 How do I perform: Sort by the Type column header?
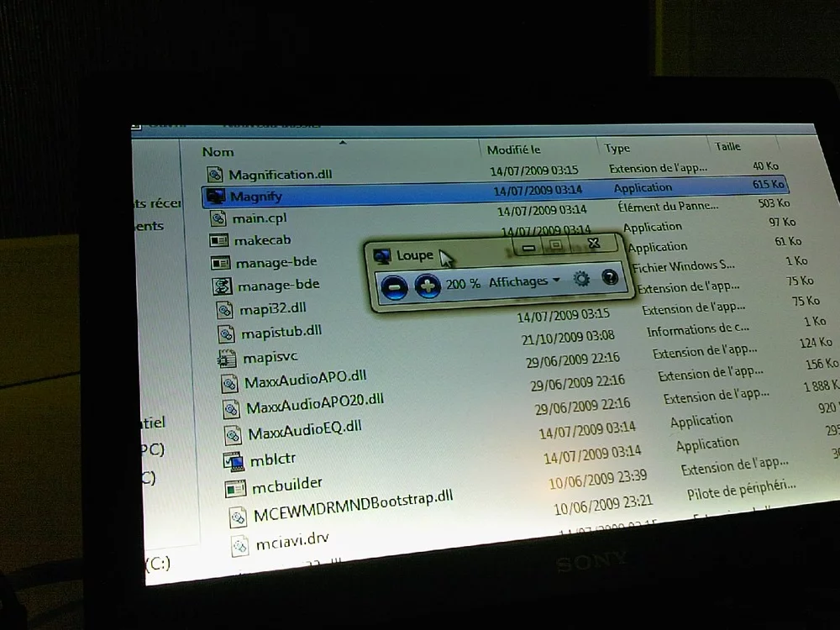click(617, 149)
